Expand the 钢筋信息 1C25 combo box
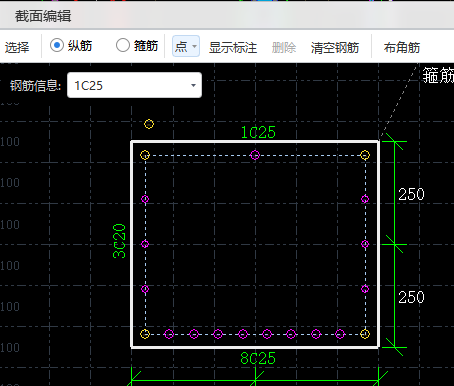This screenshot has height=386, width=454. coord(134,85)
